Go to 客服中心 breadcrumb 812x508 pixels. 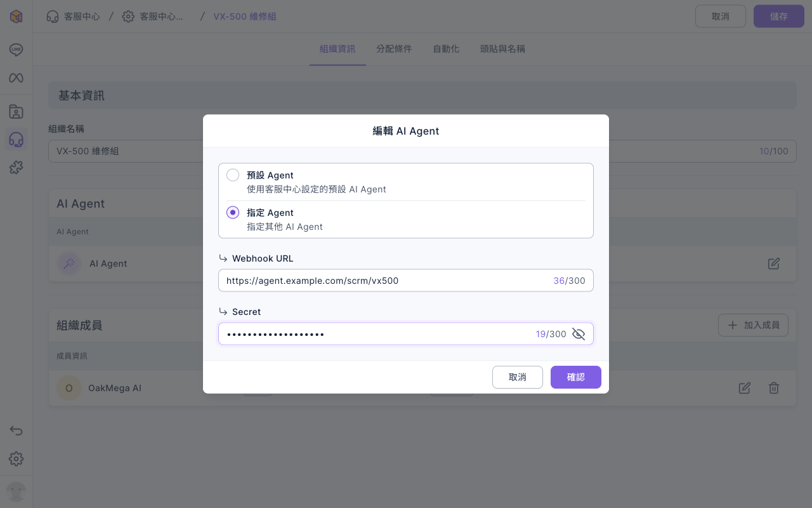tap(74, 17)
